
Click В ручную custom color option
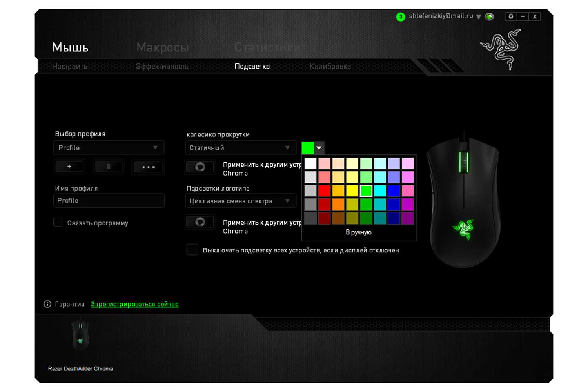click(359, 232)
